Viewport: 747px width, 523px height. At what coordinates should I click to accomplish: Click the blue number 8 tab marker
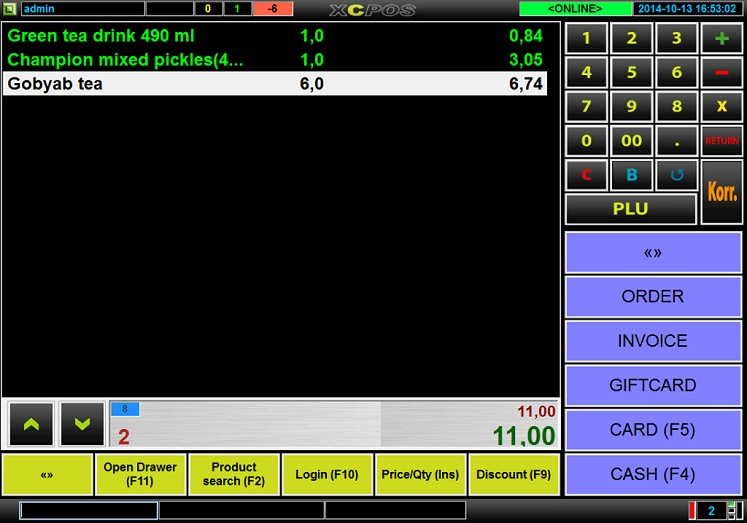point(125,409)
